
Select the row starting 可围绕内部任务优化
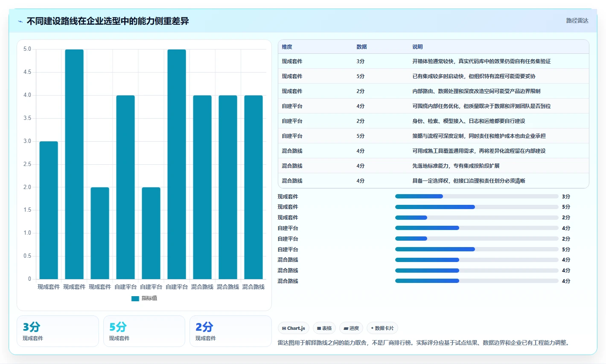point(434,106)
